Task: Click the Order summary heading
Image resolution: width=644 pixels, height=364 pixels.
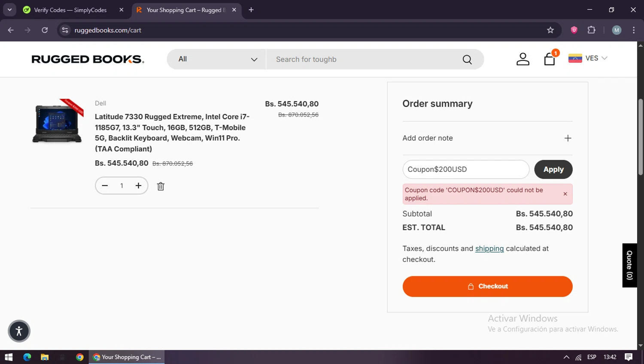Action: (437, 104)
